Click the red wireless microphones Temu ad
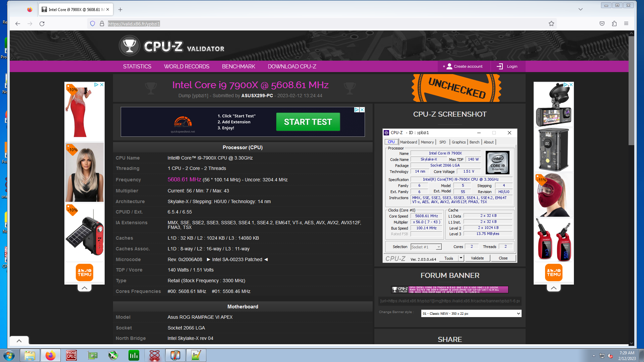 [554, 240]
